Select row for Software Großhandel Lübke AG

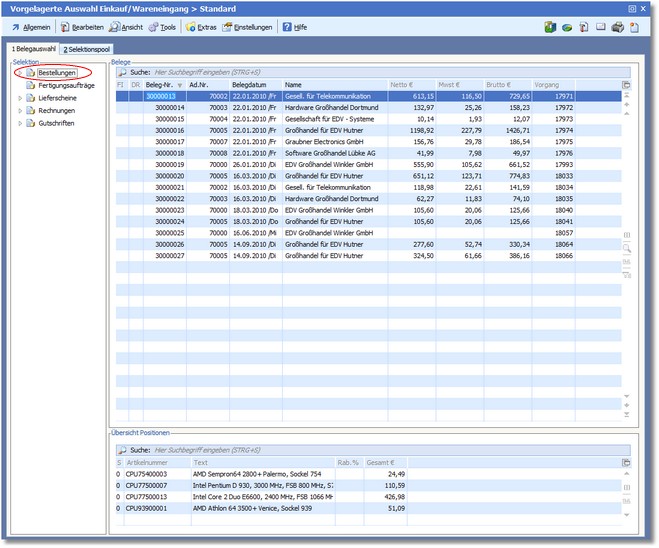pyautogui.click(x=328, y=153)
